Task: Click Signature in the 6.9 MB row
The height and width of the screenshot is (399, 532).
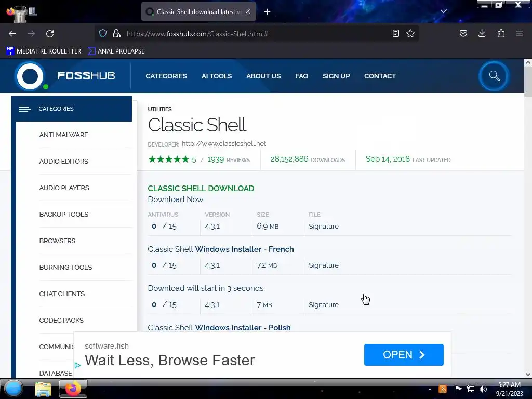Action: click(323, 227)
